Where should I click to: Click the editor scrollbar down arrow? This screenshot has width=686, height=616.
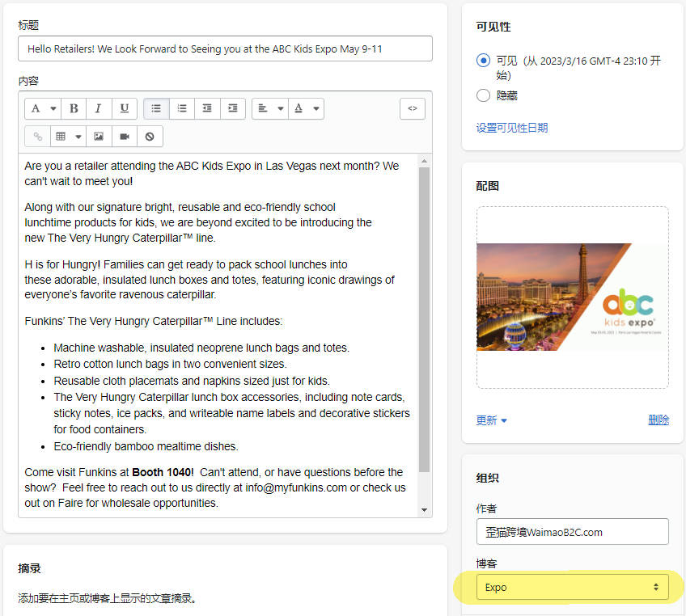point(424,510)
